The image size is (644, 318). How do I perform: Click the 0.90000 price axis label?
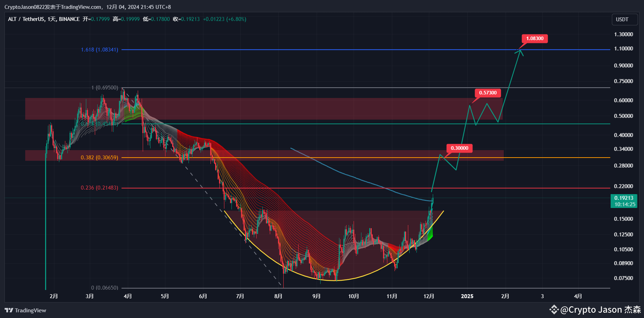[x=623, y=66]
